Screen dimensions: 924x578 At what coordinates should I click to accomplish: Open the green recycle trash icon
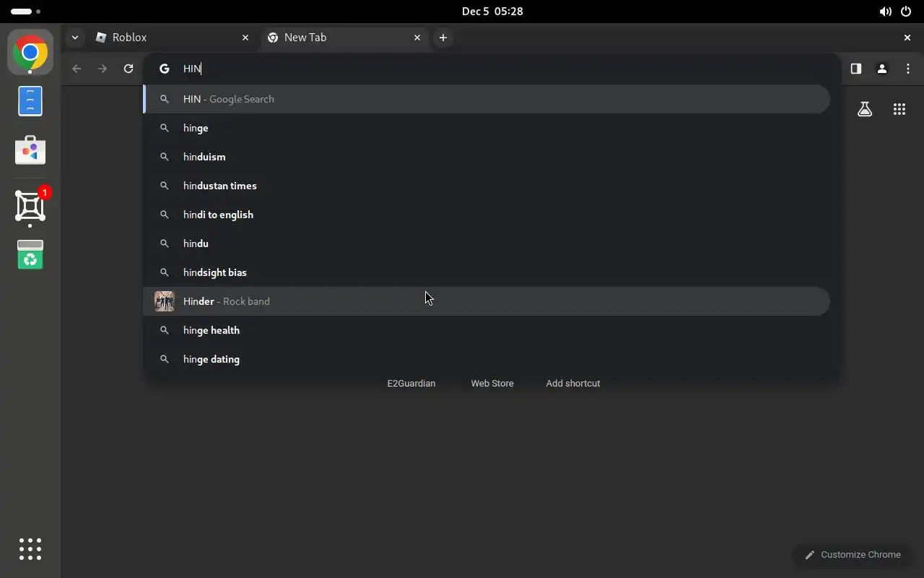30,254
